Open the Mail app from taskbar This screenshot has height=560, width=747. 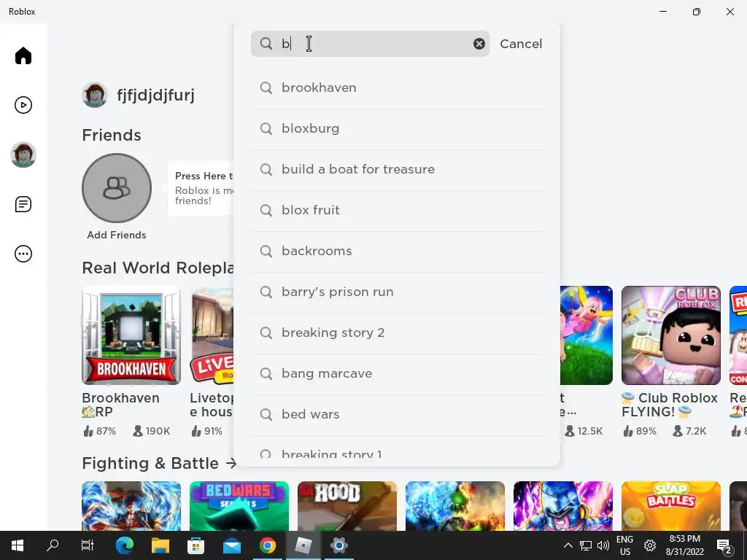pyautogui.click(x=232, y=545)
